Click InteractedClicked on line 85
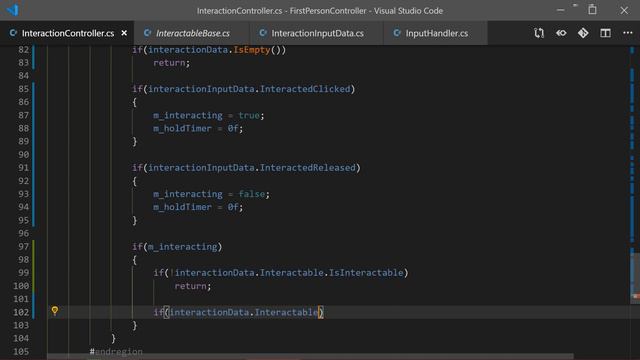This screenshot has height=360, width=640. tap(305, 89)
